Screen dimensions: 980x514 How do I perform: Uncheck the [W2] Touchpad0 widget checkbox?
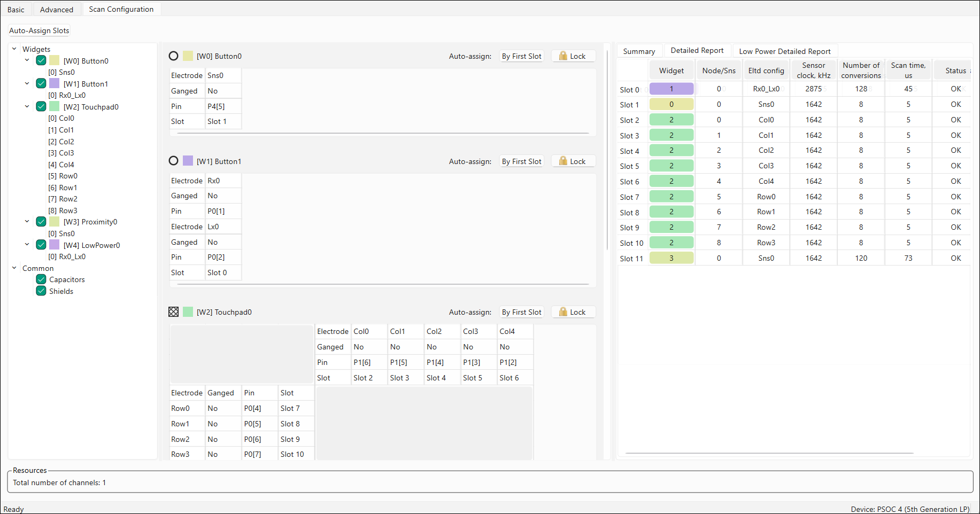tap(41, 106)
